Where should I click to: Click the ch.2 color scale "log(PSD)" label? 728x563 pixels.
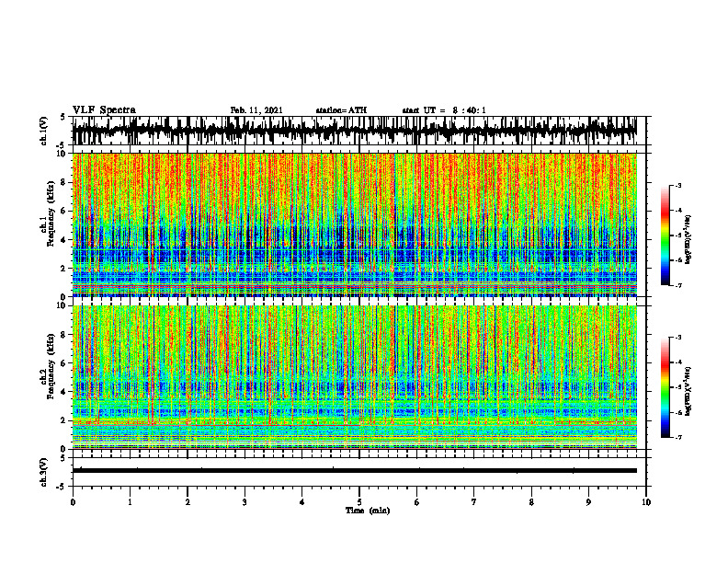688,390
